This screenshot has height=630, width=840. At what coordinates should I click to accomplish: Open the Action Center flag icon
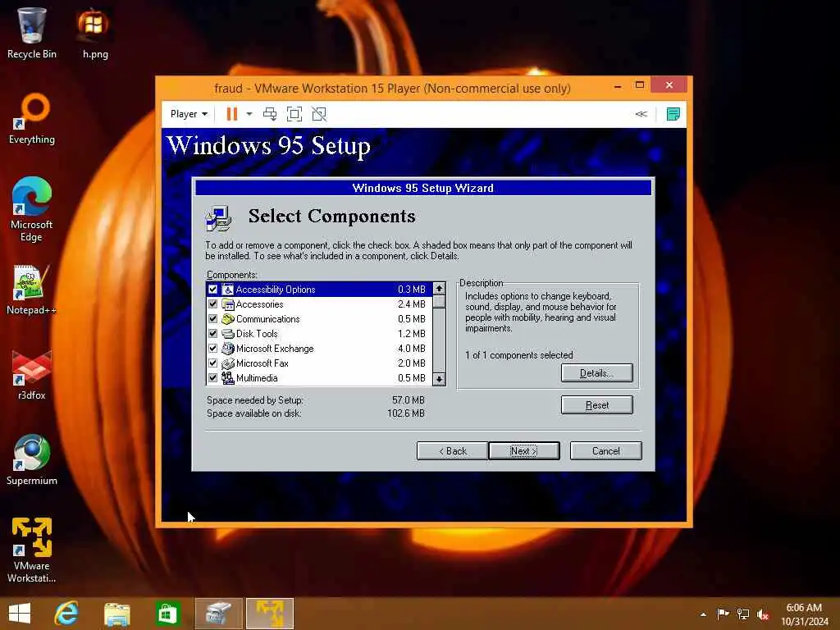coord(723,614)
